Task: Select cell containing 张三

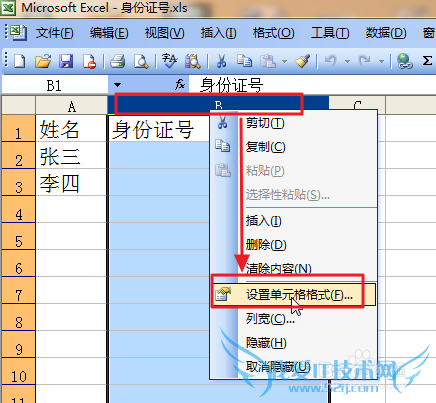Action: [71, 155]
